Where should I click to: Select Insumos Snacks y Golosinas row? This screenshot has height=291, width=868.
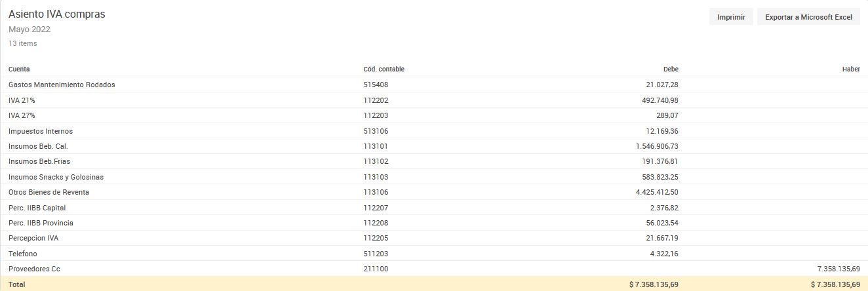pyautogui.click(x=434, y=177)
